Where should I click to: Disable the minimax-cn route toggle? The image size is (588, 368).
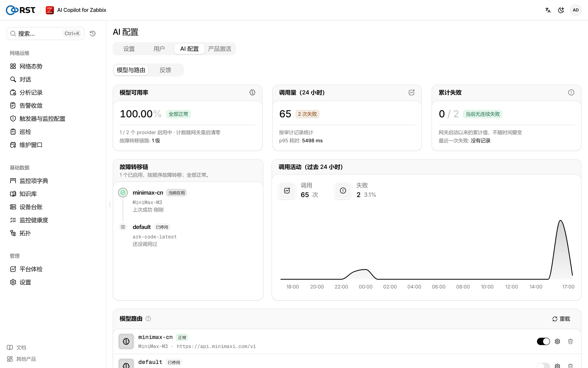tap(543, 341)
